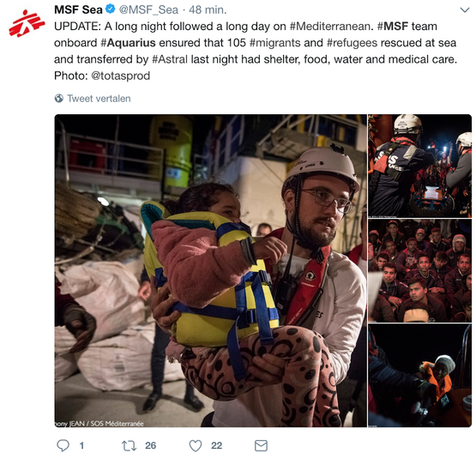Open photo of seated group in red jackets
Image resolution: width=476 pixels, height=460 pixels.
click(x=420, y=270)
